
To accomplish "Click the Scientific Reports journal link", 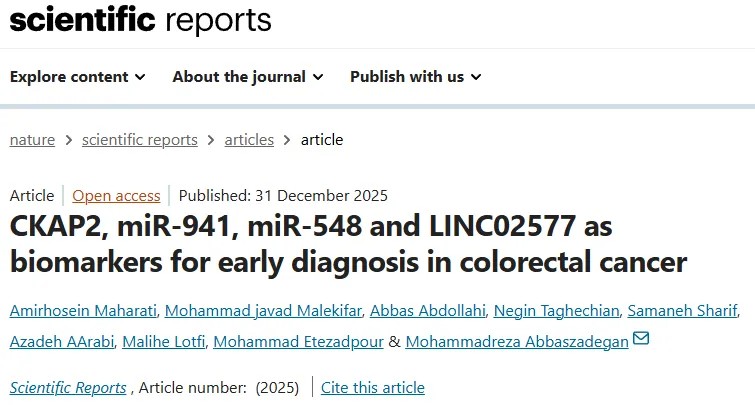I will pyautogui.click(x=68, y=388).
